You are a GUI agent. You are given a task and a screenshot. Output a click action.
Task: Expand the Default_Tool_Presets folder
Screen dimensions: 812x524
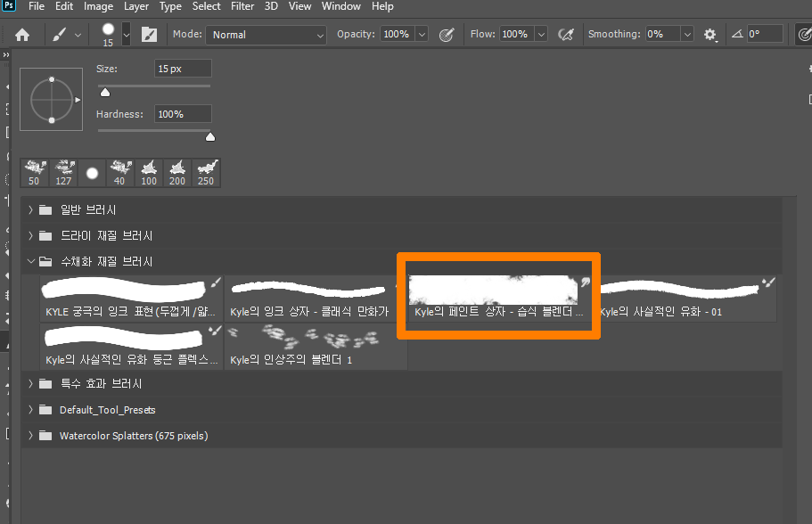pyautogui.click(x=30, y=410)
